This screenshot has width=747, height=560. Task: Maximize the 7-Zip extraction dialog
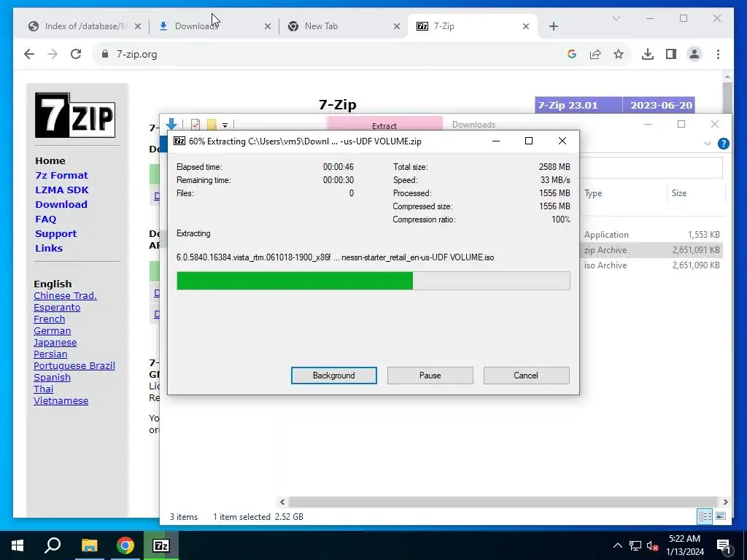click(529, 141)
